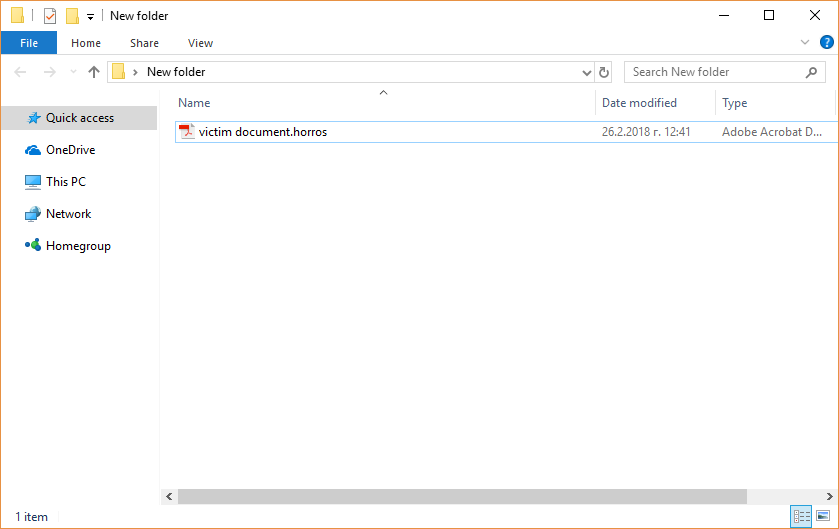Open Quick access in navigation pane
This screenshot has width=839, height=529.
[79, 118]
